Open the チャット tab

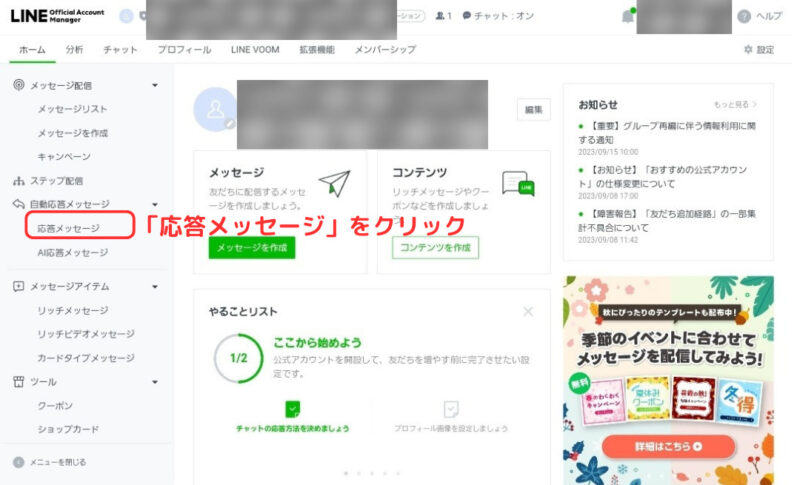120,49
